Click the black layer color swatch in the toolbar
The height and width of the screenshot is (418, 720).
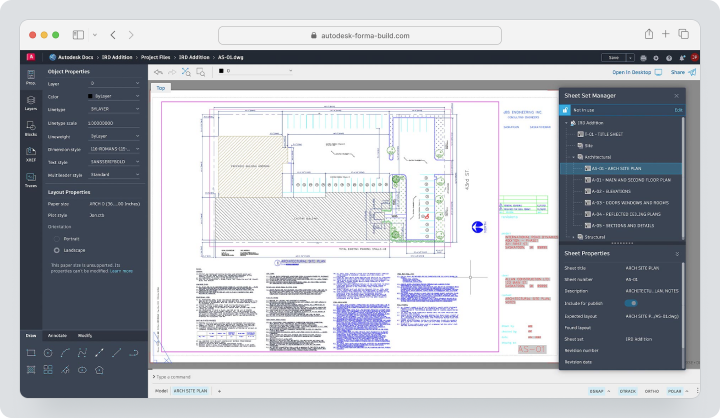pyautogui.click(x=221, y=71)
